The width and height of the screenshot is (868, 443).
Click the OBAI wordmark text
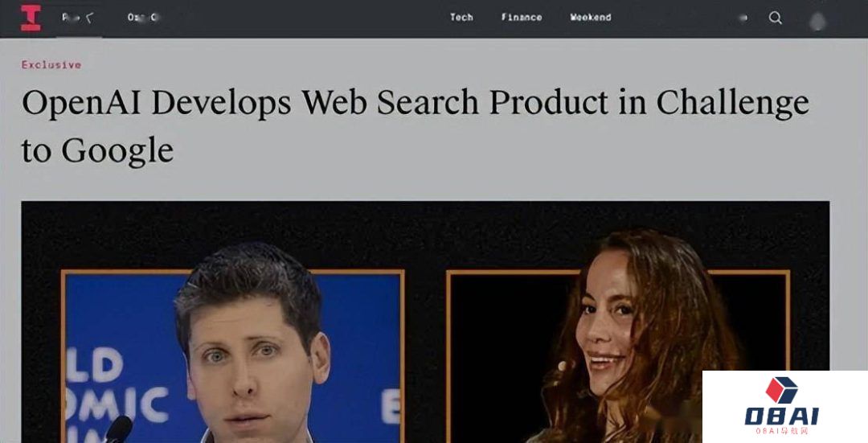click(782, 416)
